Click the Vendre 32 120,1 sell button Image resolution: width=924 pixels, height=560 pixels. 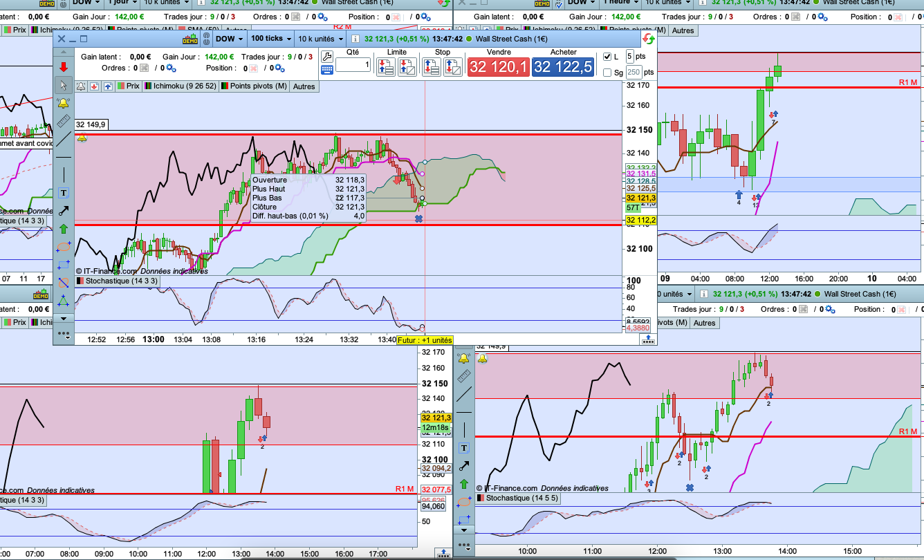(x=499, y=67)
